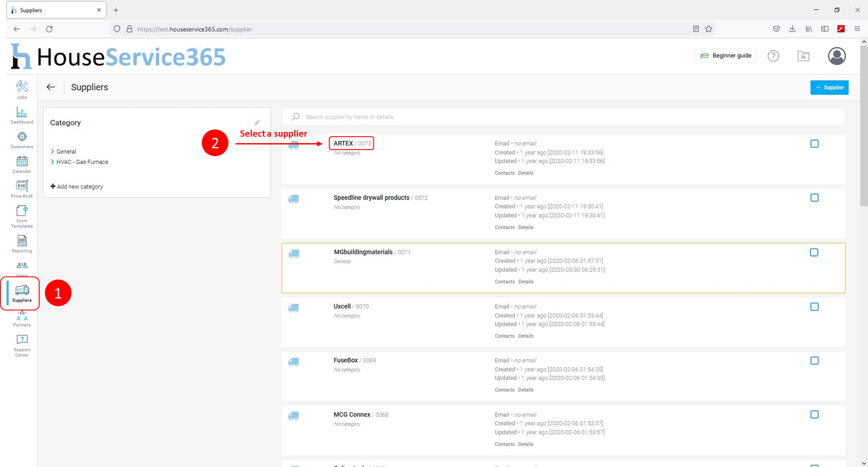The height and width of the screenshot is (467, 868).
Task: Click the supplier search field
Action: coord(563,117)
